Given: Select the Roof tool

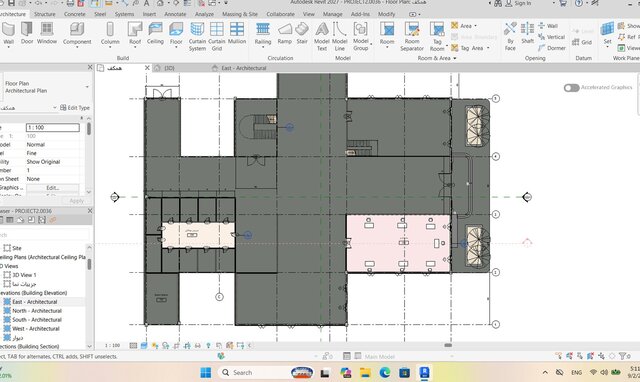Looking at the screenshot, I should coord(135,33).
